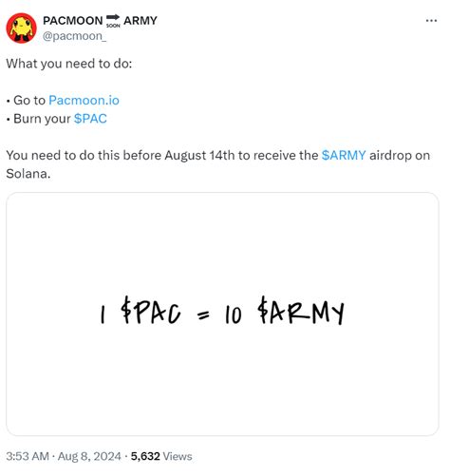Viewport: 450px width, 476px height.
Task: Click the equals sign in the image
Action: click(x=203, y=314)
